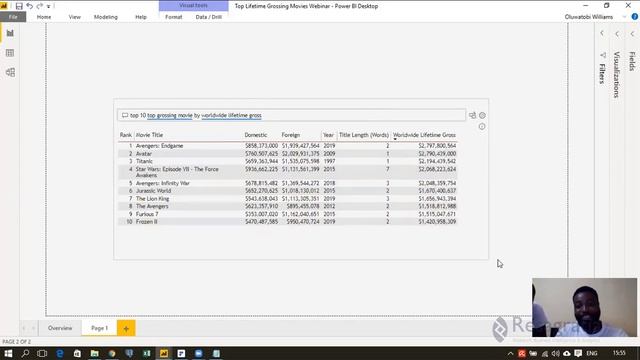This screenshot has height=360, width=640.
Task: Click the volume icon in system tray
Action: 556,353
